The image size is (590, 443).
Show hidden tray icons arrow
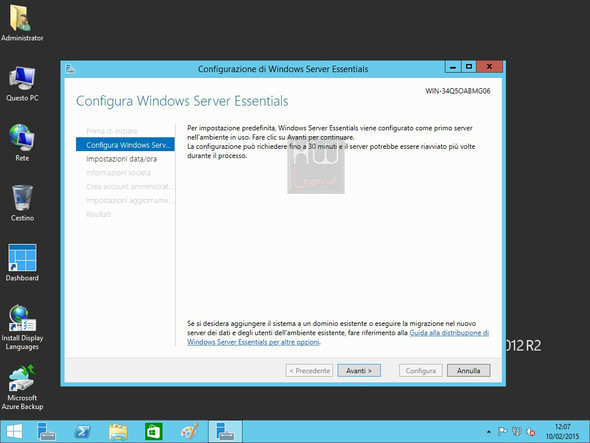(488, 432)
